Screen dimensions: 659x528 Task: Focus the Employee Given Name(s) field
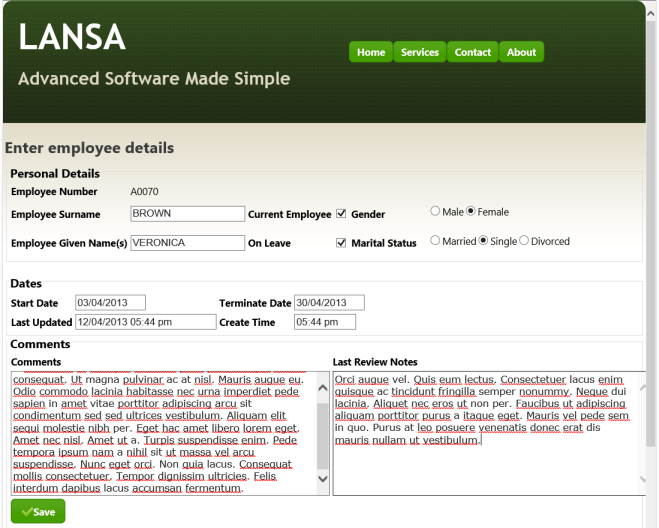click(188, 242)
